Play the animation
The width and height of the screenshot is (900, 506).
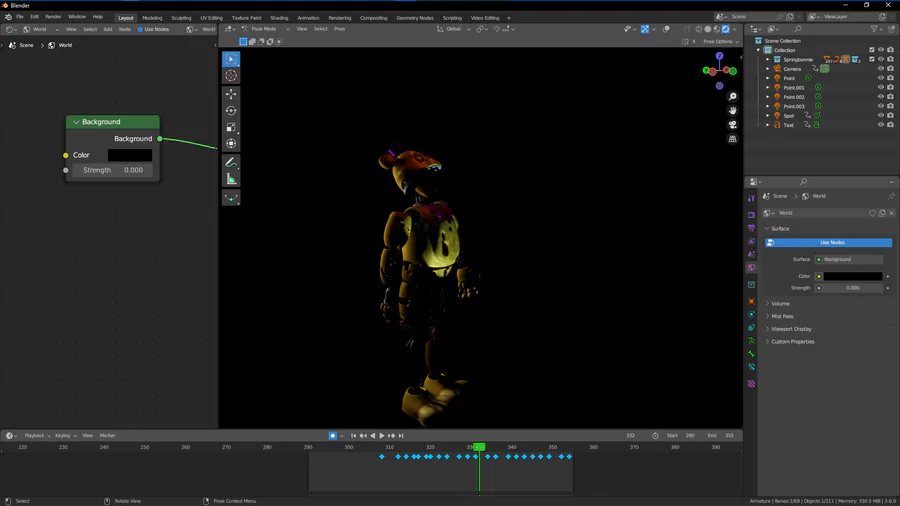tap(382, 435)
